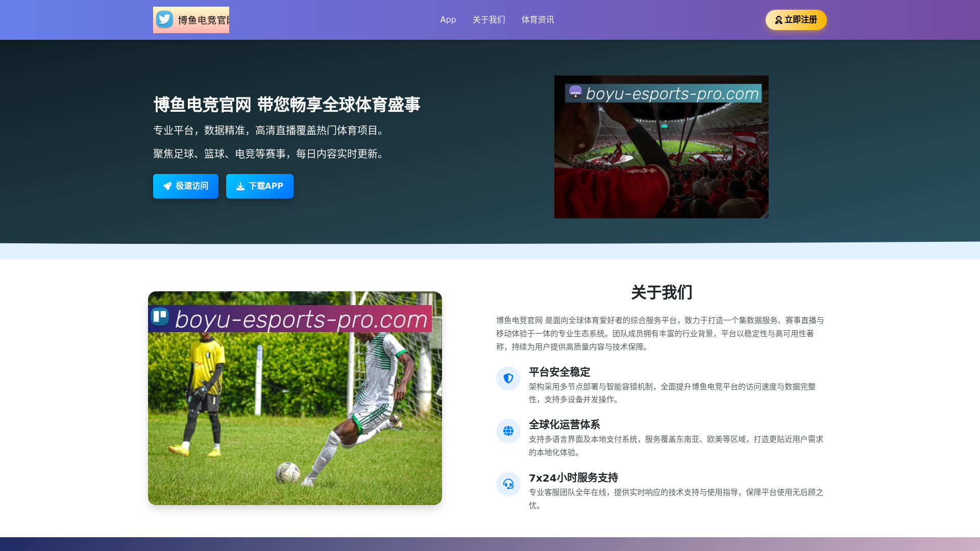Click the 下载APP button
980x551 pixels.
click(x=260, y=186)
